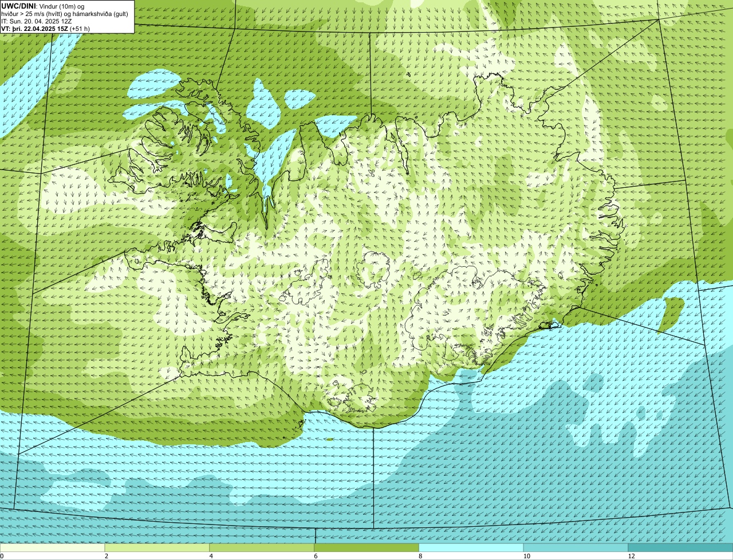Image resolution: width=733 pixels, height=560 pixels.
Task: Click the "4" label on the color scale
Action: tap(211, 556)
